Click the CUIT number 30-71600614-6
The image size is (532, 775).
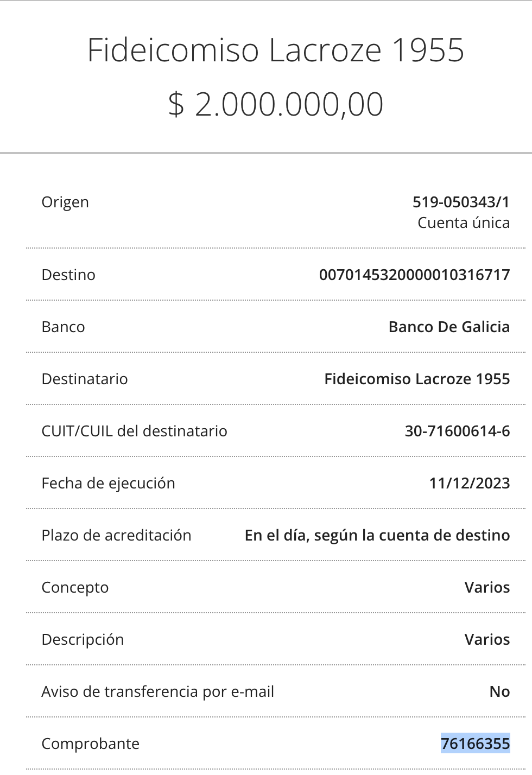click(x=457, y=431)
